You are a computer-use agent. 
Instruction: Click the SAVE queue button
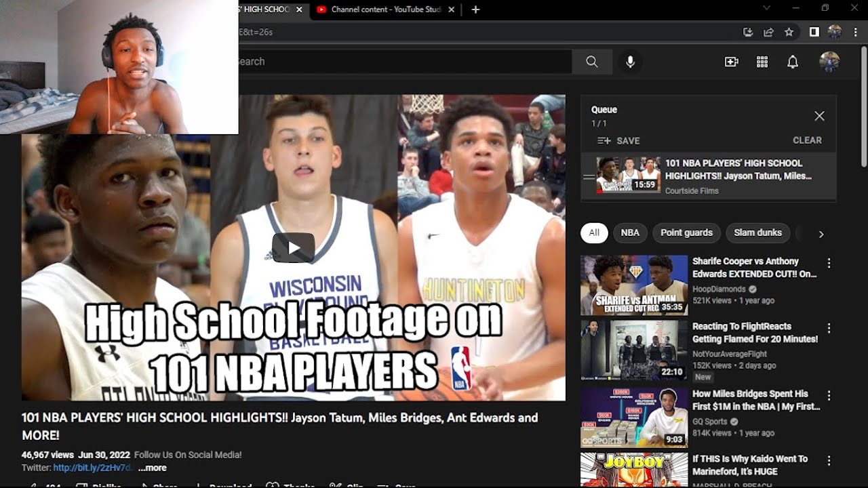tap(618, 141)
